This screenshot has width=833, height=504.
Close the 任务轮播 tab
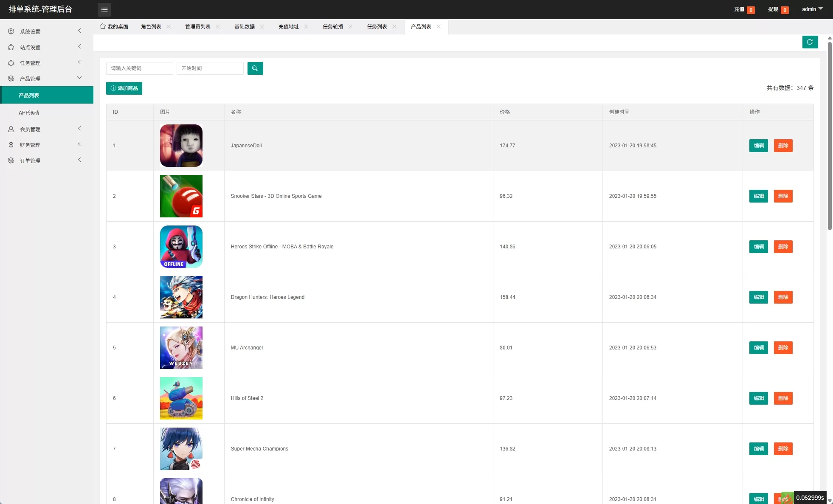[350, 26]
